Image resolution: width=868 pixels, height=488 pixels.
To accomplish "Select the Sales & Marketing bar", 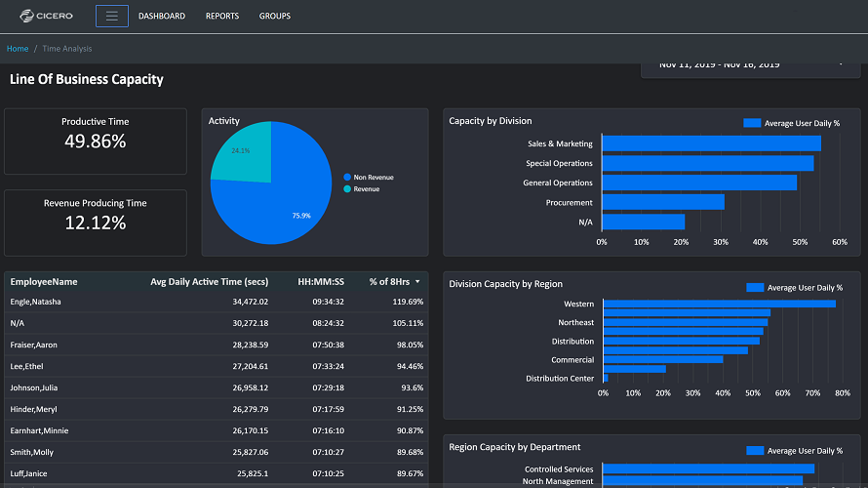I will click(711, 143).
